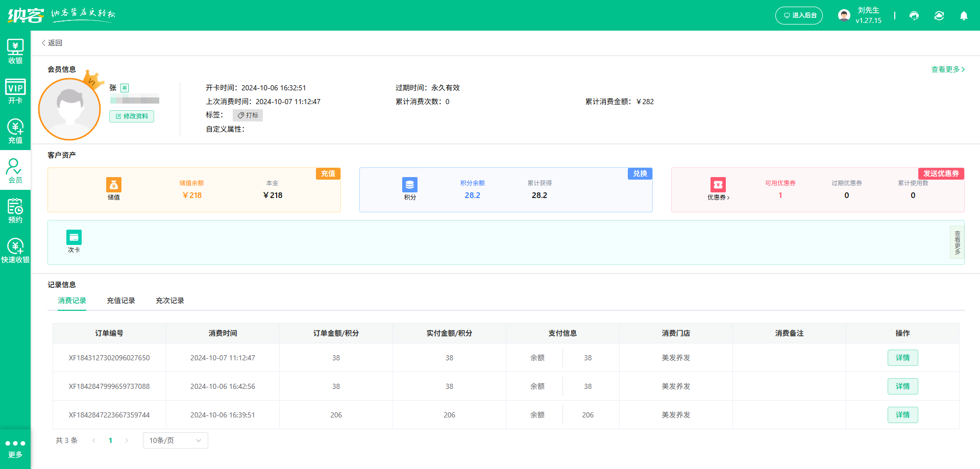Click the 次卡 card icon
Screen dimensions: 980x469
[x=74, y=237]
